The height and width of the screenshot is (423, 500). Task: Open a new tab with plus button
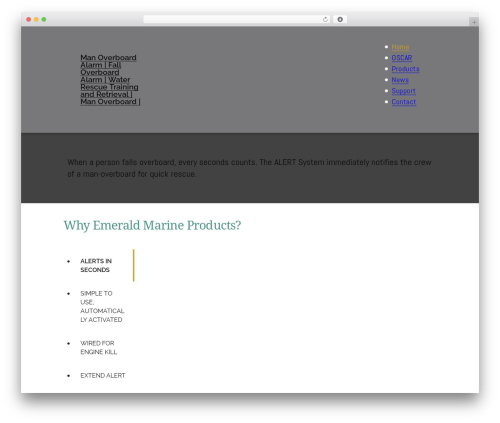[474, 22]
